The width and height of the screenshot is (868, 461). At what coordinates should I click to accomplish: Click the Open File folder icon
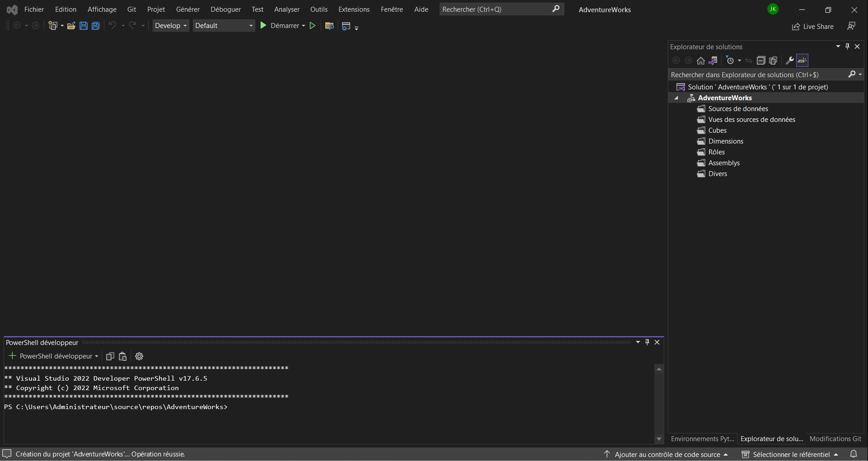[71, 26]
